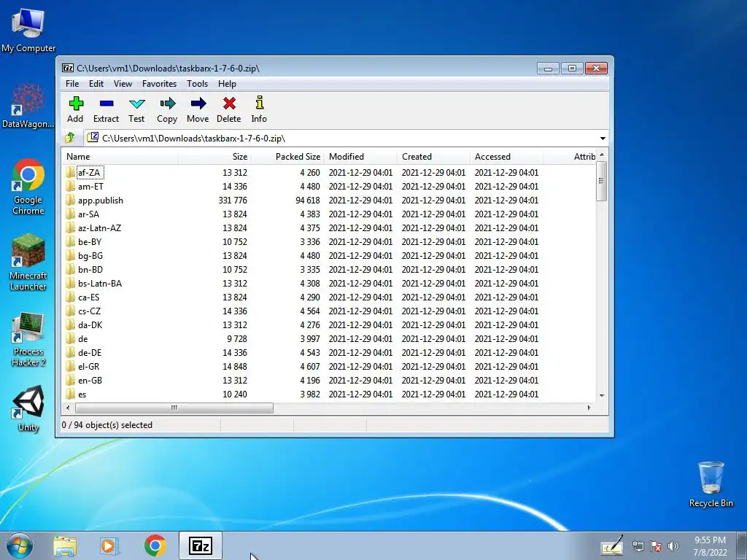Image resolution: width=747 pixels, height=560 pixels.
Task: Open the Favorites menu
Action: [x=160, y=84]
